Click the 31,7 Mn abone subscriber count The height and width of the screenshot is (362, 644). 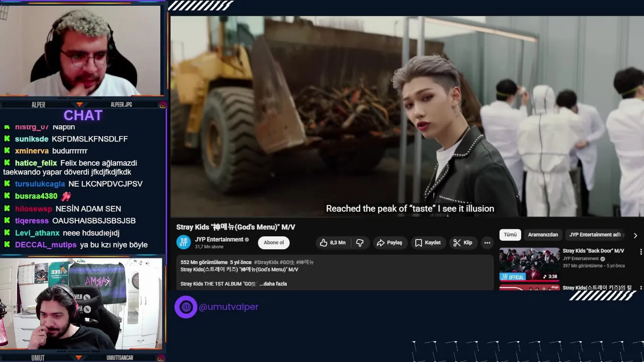[209, 247]
